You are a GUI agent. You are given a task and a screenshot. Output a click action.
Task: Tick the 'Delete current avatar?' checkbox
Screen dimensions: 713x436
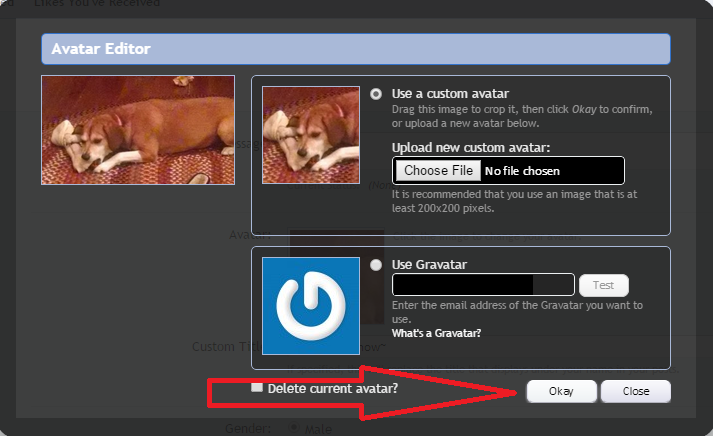pyautogui.click(x=257, y=387)
